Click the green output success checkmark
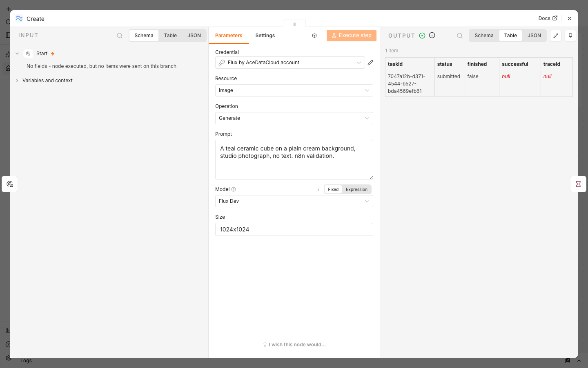Screen dimensions: 588x368 (422, 36)
